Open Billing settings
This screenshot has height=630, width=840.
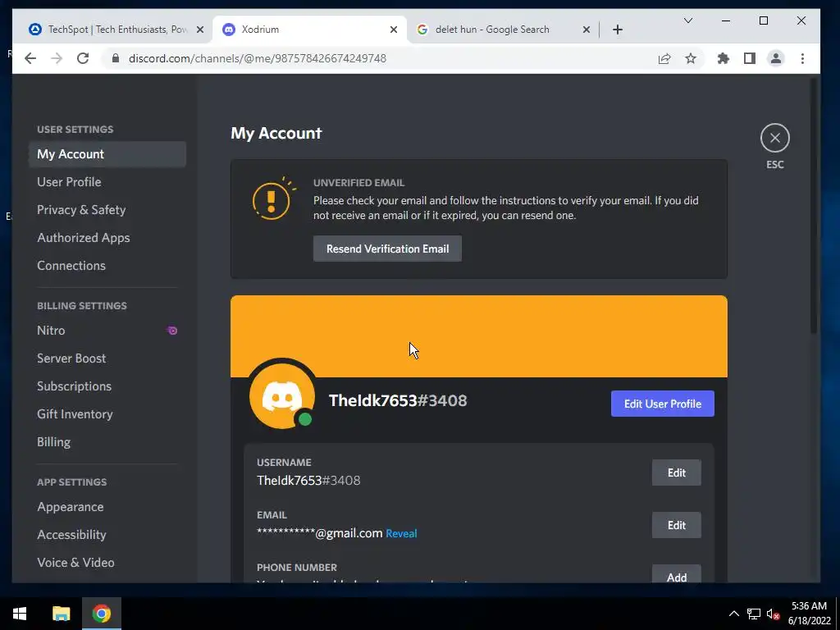(x=107, y=442)
